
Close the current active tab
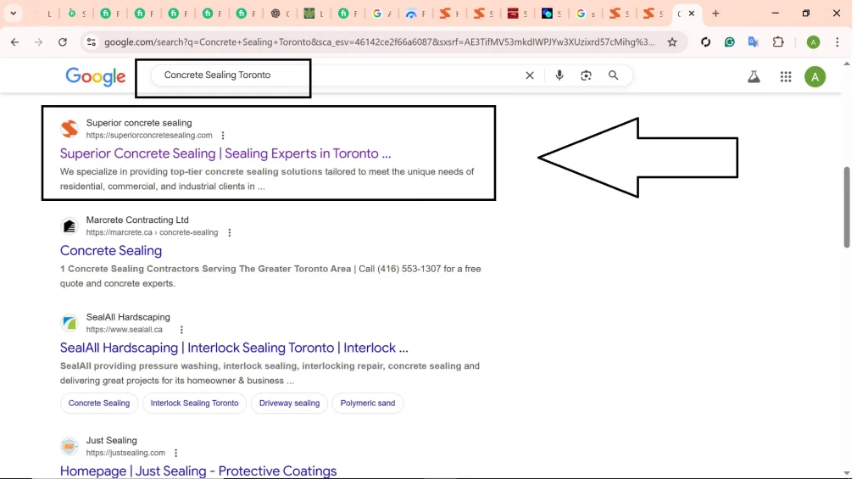click(x=692, y=14)
